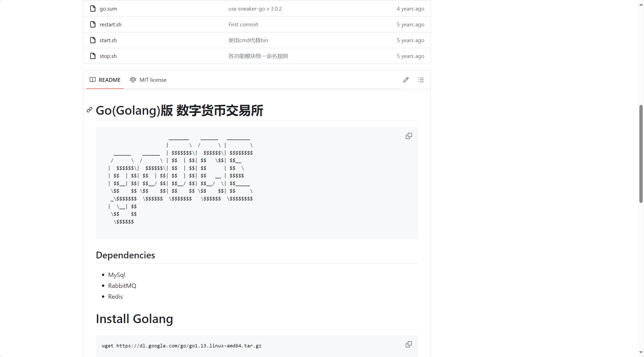Click the Redis list item
The height and width of the screenshot is (357, 644).
point(115,296)
